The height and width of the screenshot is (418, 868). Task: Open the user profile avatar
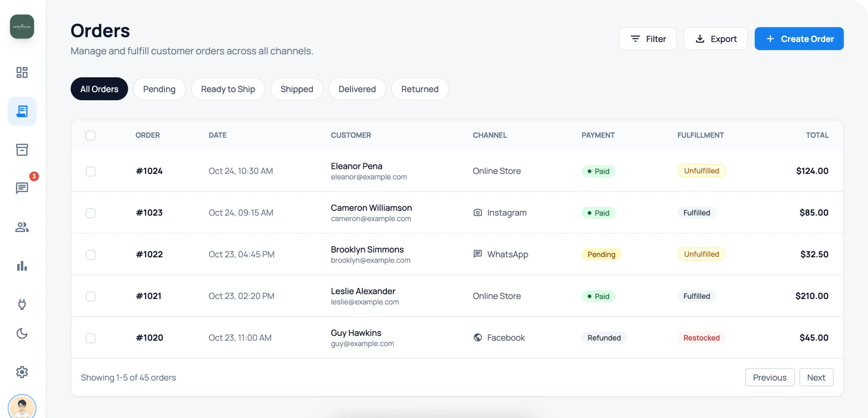click(22, 406)
